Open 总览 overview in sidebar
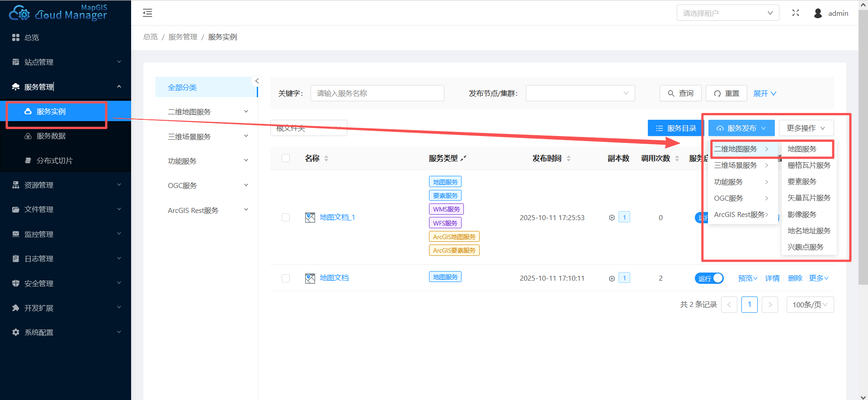868x400 pixels. (66, 38)
